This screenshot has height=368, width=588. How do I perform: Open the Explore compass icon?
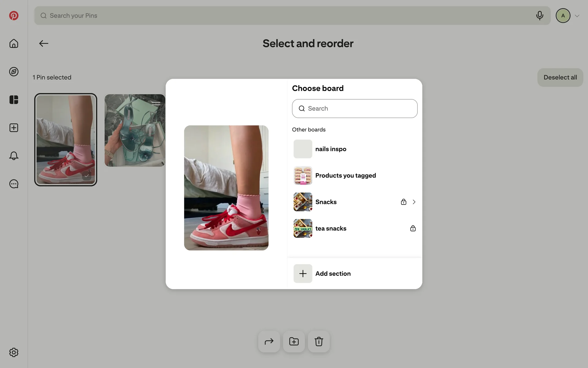tap(14, 72)
